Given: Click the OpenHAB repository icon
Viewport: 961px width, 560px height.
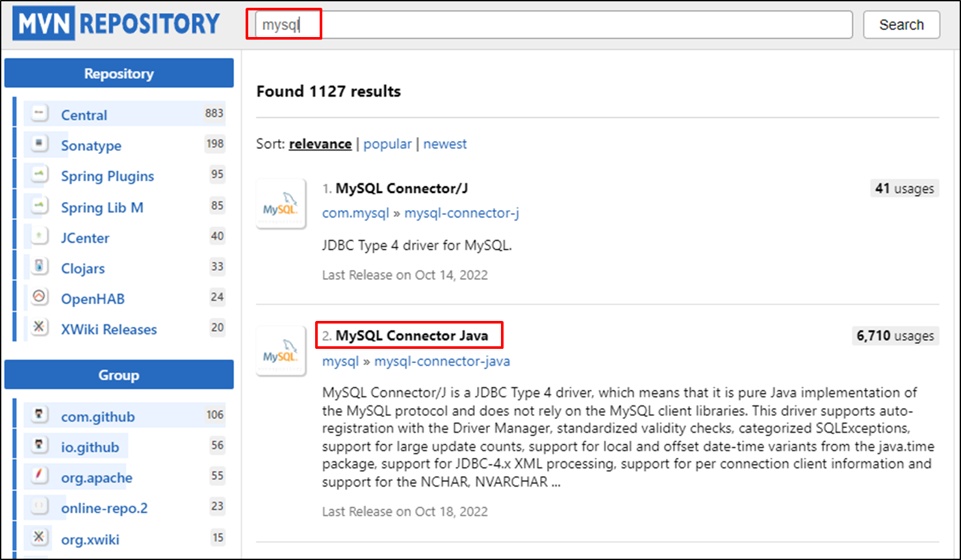Looking at the screenshot, I should 40,297.
